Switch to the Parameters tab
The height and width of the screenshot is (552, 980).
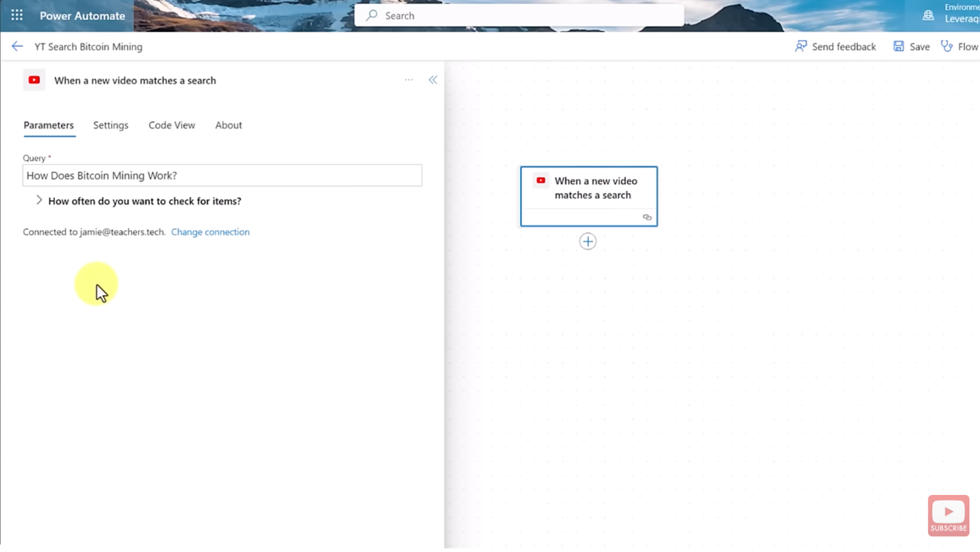(x=49, y=125)
